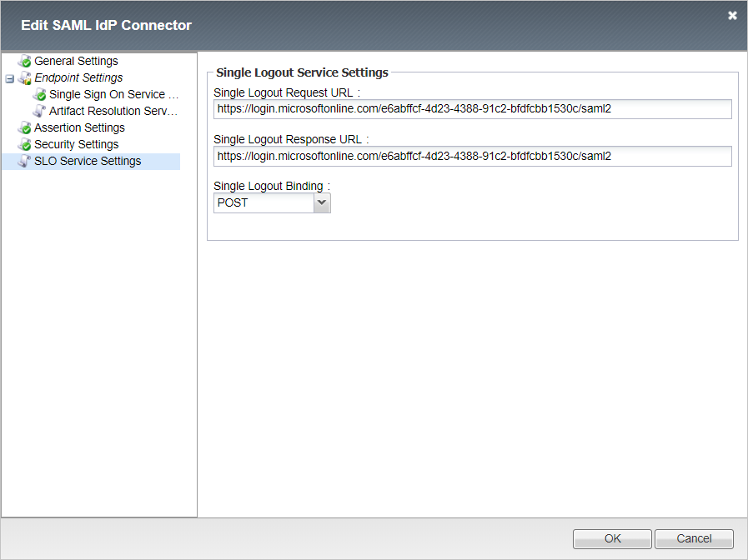Go to Assertion Settings
The height and width of the screenshot is (560, 748).
(x=80, y=127)
